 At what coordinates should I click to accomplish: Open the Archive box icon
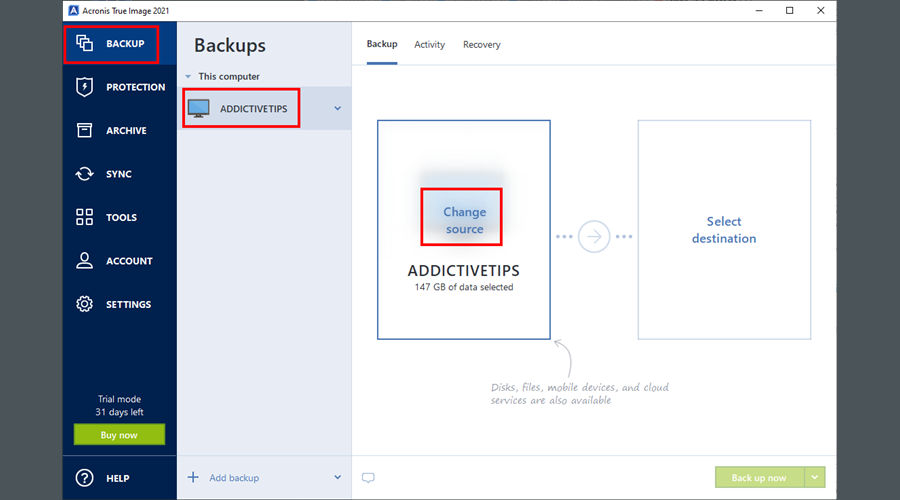point(85,130)
